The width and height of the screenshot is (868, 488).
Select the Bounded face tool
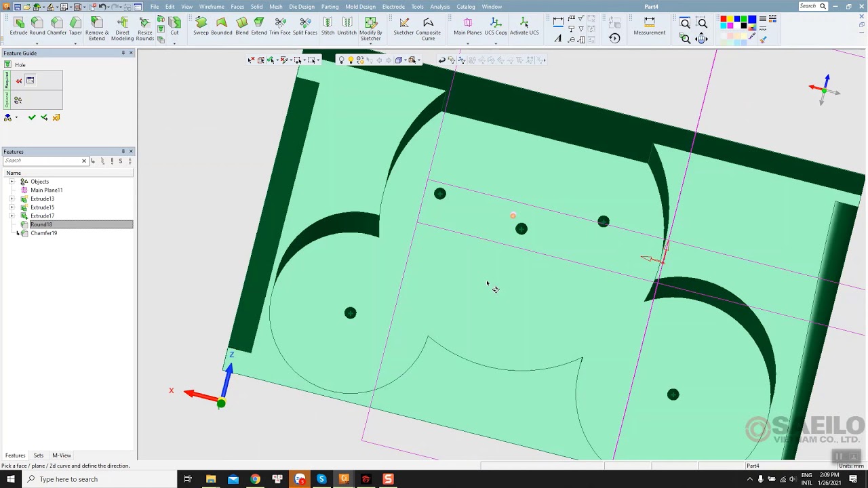pyautogui.click(x=222, y=26)
